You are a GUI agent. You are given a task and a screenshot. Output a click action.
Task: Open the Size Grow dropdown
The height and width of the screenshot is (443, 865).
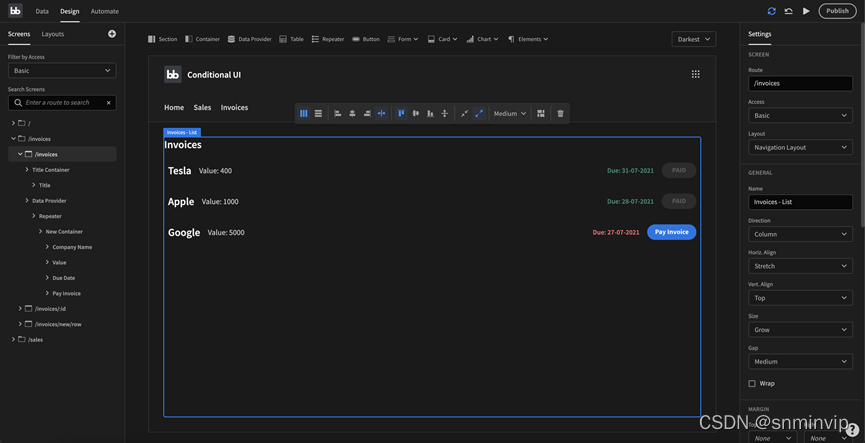(800, 330)
